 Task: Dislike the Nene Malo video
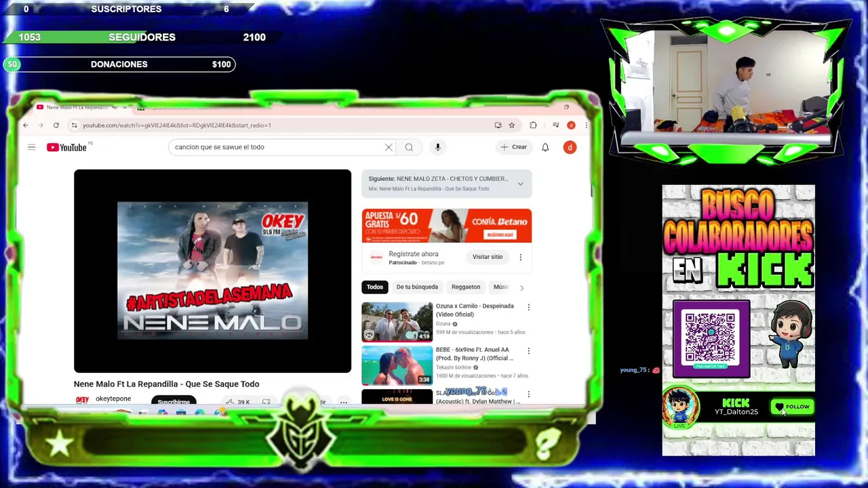click(x=266, y=402)
